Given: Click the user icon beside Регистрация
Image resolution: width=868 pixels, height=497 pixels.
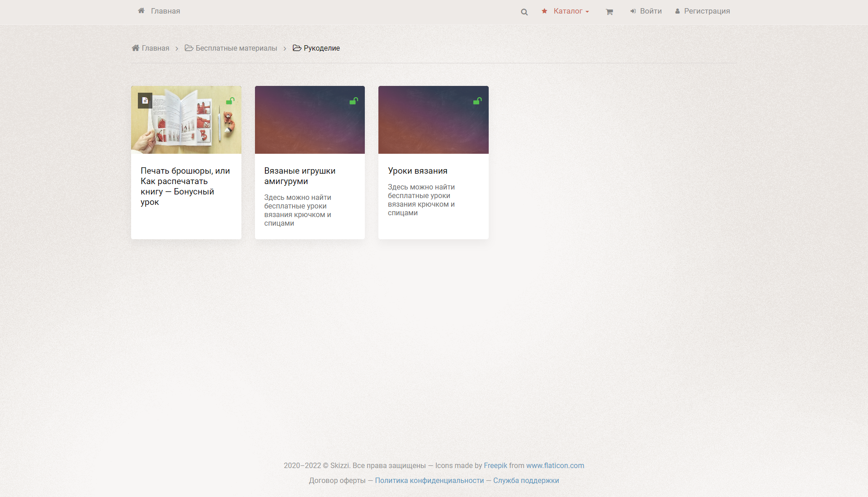Looking at the screenshot, I should coord(677,11).
